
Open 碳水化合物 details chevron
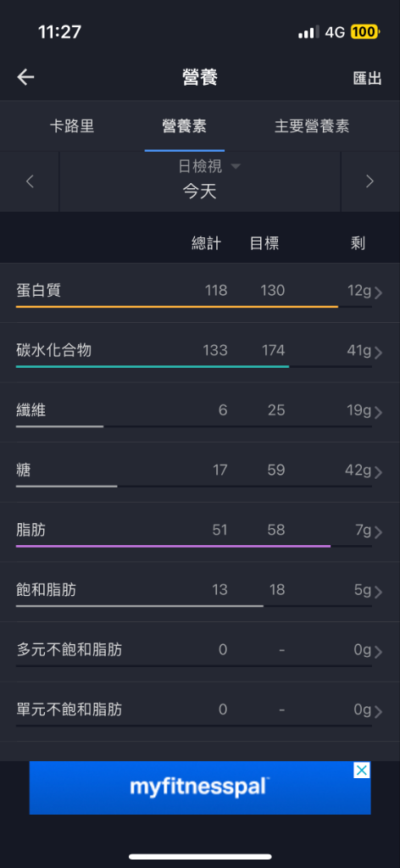tap(379, 353)
